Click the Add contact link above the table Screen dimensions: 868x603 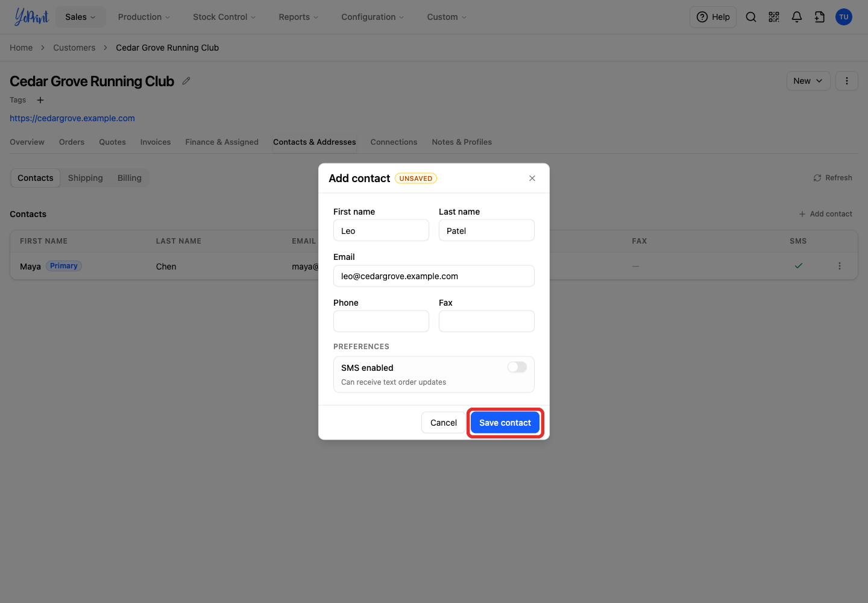pos(825,214)
